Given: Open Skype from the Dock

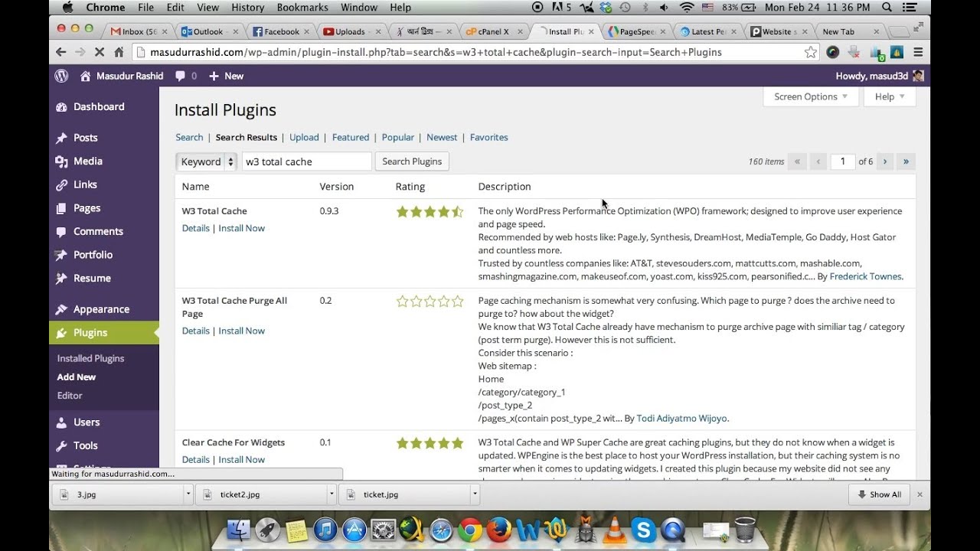Looking at the screenshot, I should (644, 530).
